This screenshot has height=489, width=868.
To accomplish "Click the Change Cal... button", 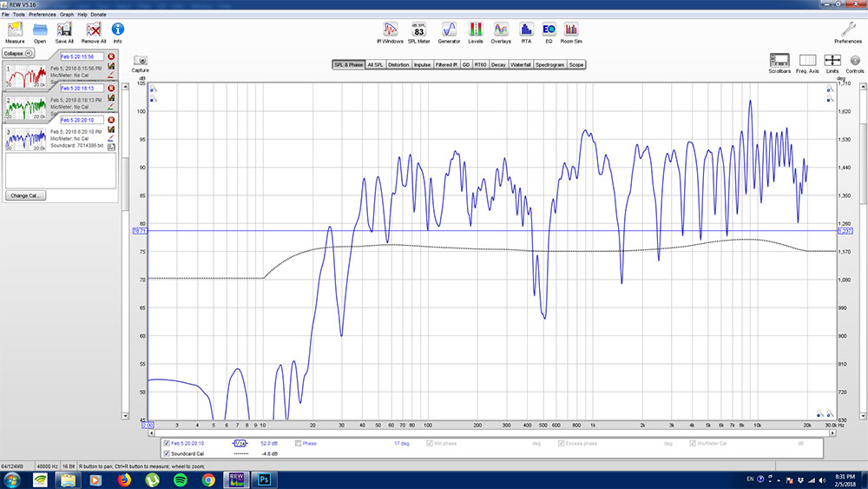I will click(x=25, y=195).
